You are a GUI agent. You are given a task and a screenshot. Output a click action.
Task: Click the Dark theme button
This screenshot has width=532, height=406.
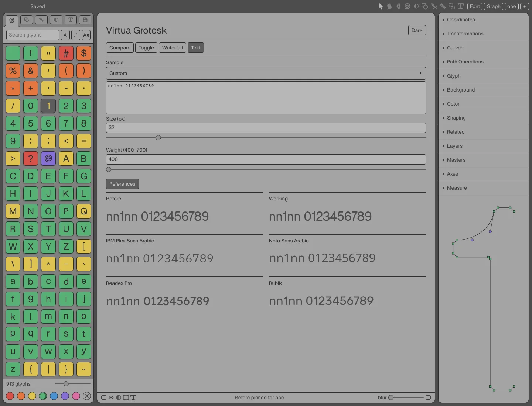click(417, 30)
